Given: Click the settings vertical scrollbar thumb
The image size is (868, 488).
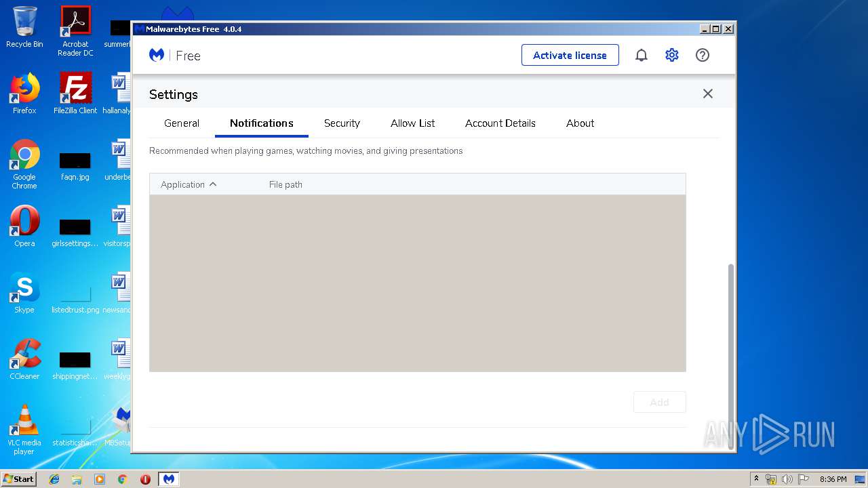Looking at the screenshot, I should click(731, 356).
